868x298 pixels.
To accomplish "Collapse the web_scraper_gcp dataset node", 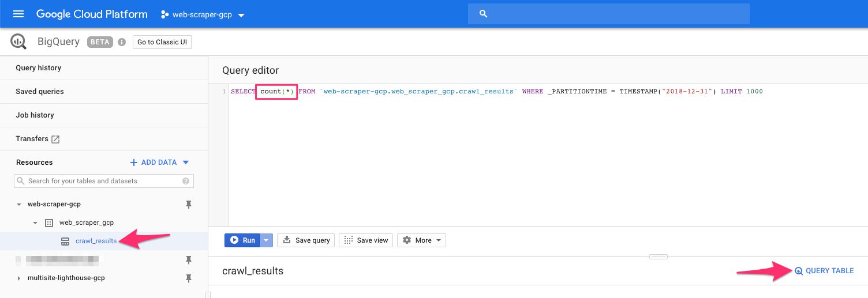I will click(35, 222).
